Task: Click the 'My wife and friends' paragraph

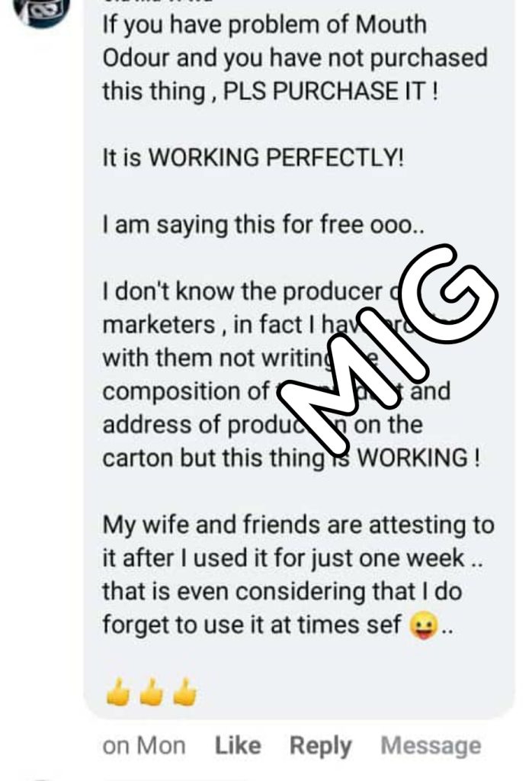Action: click(x=297, y=525)
